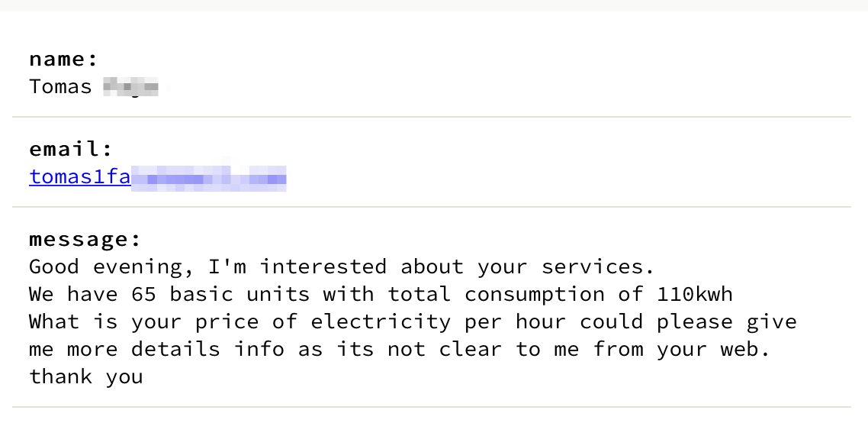Click the "110kwh" consumption value
Image resolution: width=868 pixels, height=423 pixels.
[x=694, y=295]
